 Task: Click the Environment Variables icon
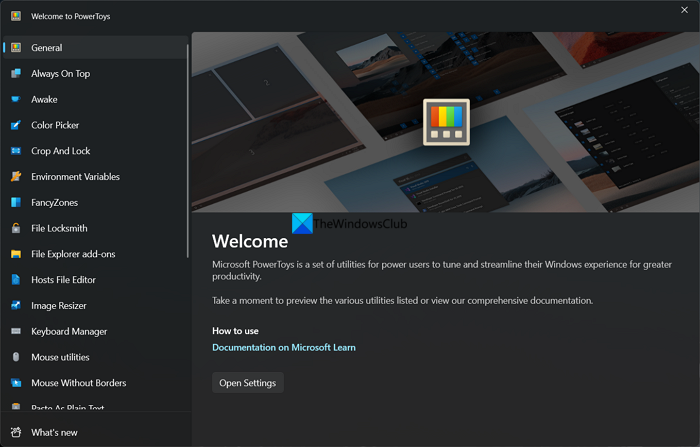[16, 176]
